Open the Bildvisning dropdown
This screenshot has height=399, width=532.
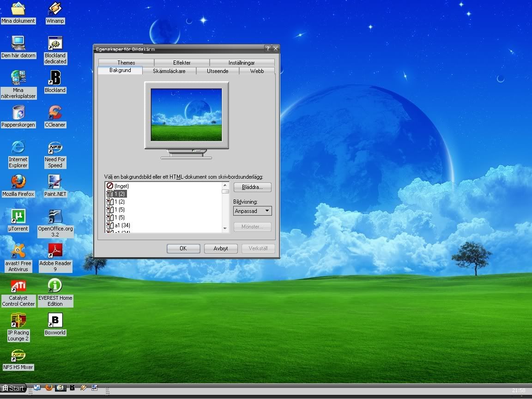pyautogui.click(x=253, y=211)
